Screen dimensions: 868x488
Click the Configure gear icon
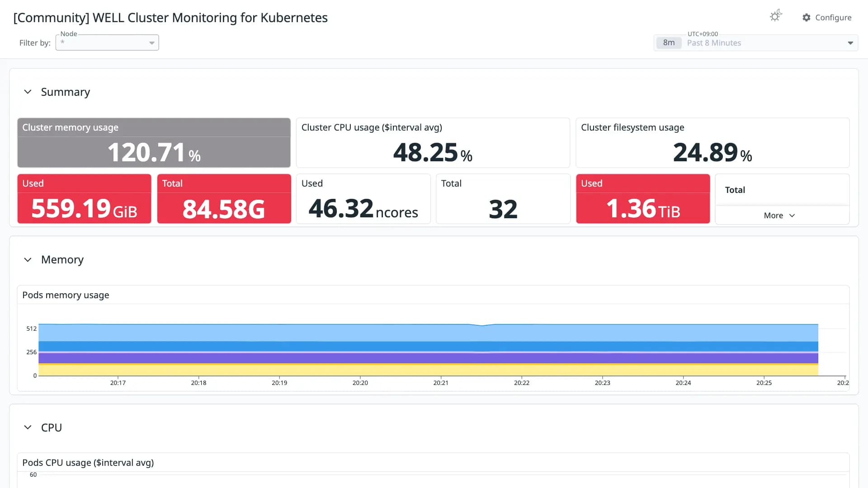[x=807, y=18]
